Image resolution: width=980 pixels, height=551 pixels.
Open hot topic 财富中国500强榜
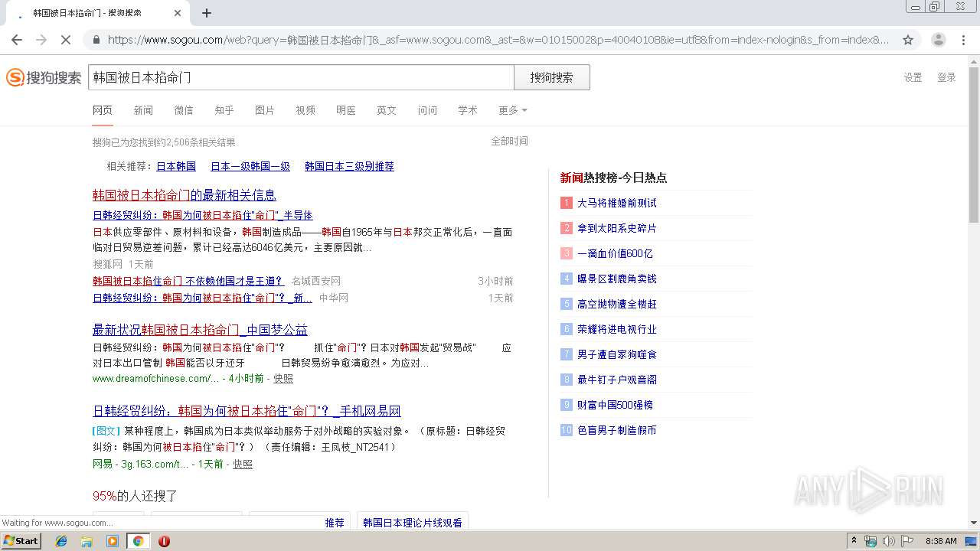(615, 405)
